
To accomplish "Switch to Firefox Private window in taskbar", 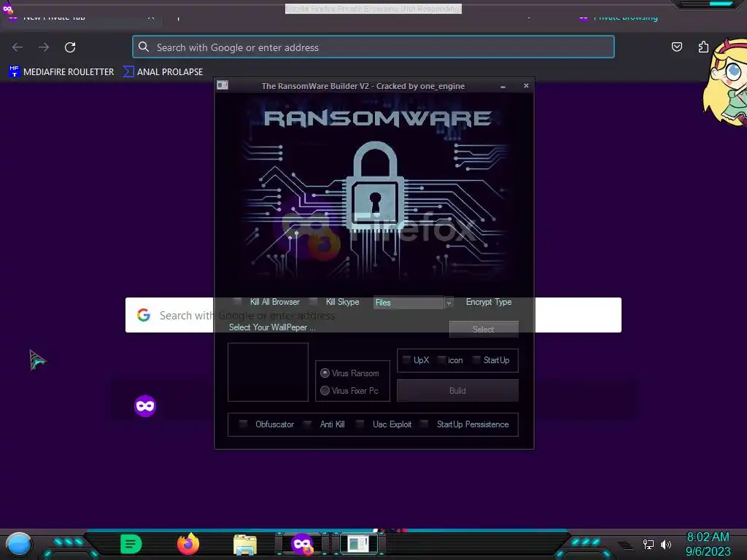I will coord(302,544).
